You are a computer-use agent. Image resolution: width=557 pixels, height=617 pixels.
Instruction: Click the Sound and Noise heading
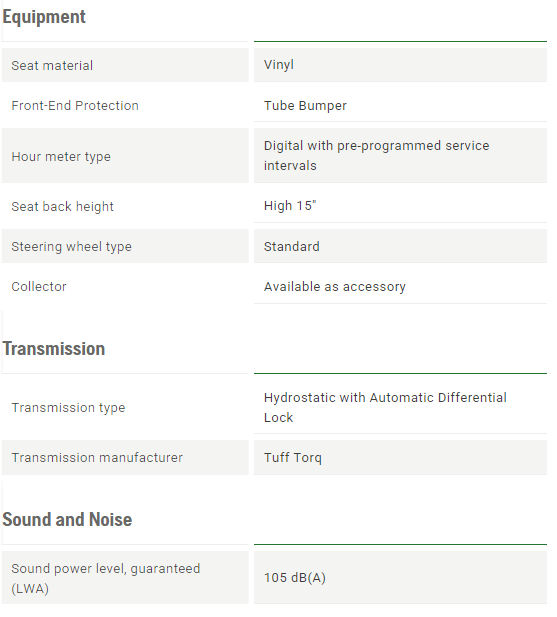point(67,519)
